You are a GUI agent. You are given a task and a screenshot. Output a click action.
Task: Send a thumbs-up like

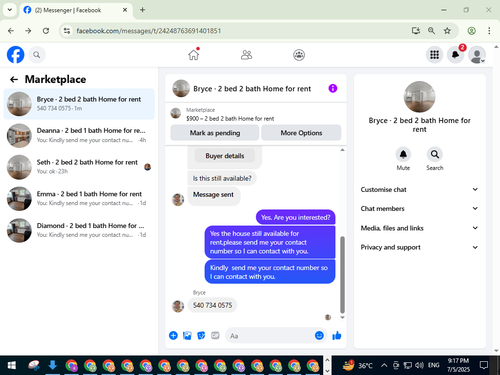click(337, 335)
